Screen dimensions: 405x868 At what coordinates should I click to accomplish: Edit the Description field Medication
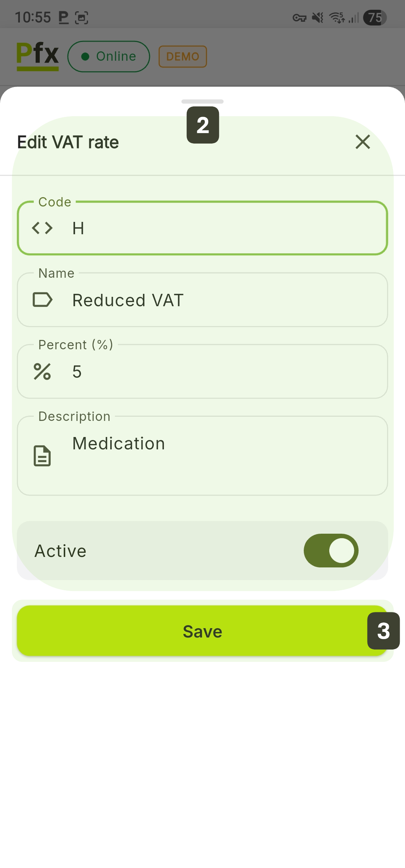225,456
